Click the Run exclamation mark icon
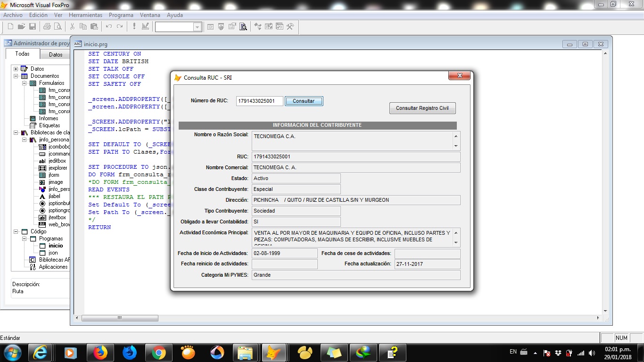The image size is (644, 362). coord(134,26)
